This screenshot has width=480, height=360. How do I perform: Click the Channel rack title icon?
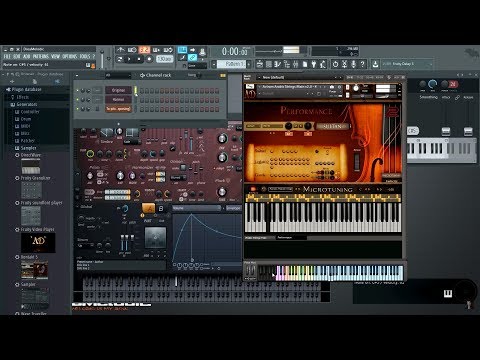pyautogui.click(x=142, y=75)
